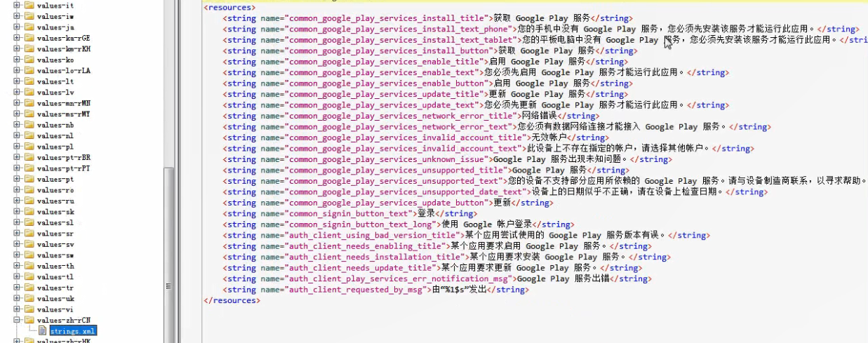Click the folder icon of values-lv
The height and width of the screenshot is (343, 868).
[29, 93]
